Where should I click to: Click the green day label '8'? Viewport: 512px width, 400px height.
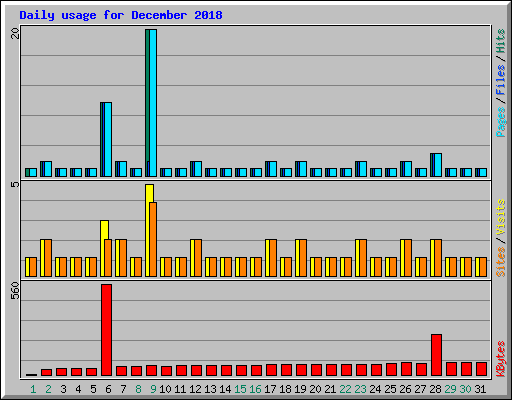coord(138,389)
